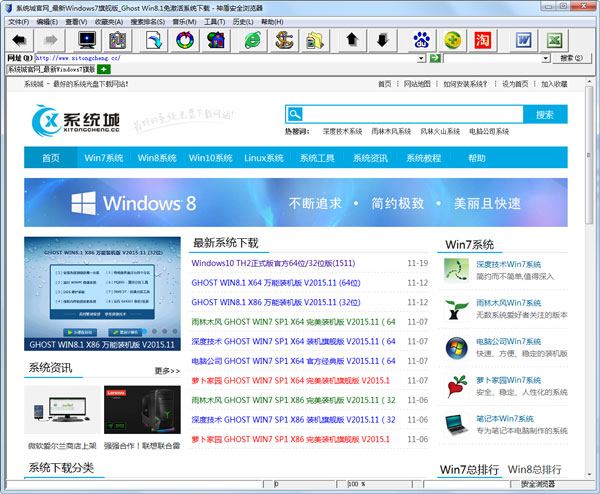Image resolution: width=600 pixels, height=494 pixels.
Task: Click hot keyword 深度技术系统
Action: point(342,131)
